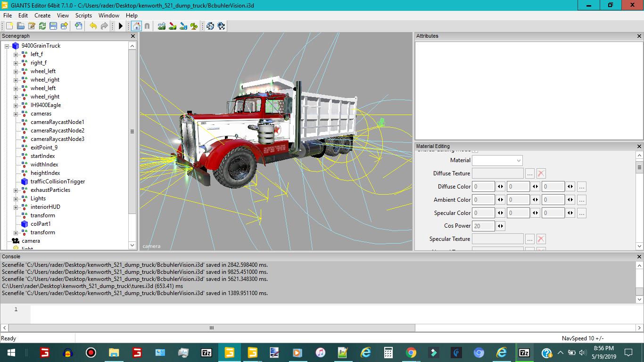Viewport: 644px width, 362px height.
Task: Toggle the magnet snap toolbar button
Action: (147, 26)
